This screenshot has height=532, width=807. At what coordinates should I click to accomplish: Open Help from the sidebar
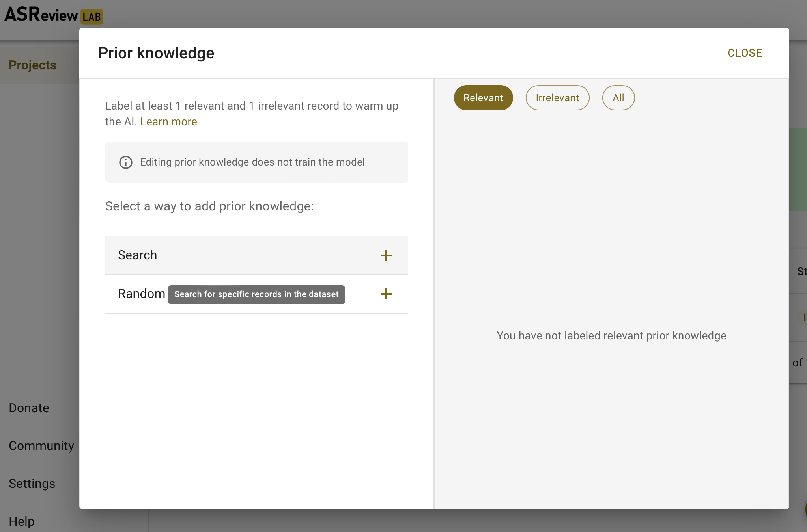pos(21,521)
